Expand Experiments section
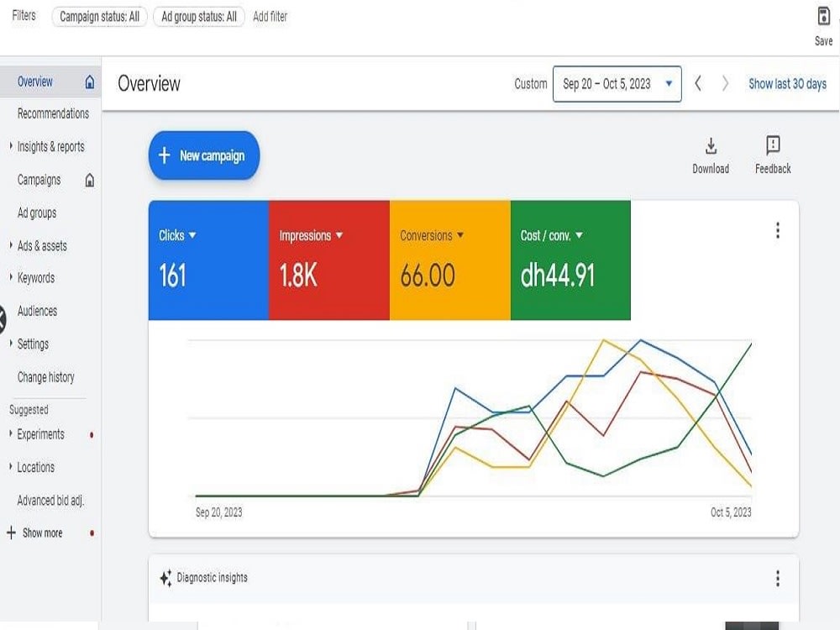The width and height of the screenshot is (840, 630). point(11,433)
